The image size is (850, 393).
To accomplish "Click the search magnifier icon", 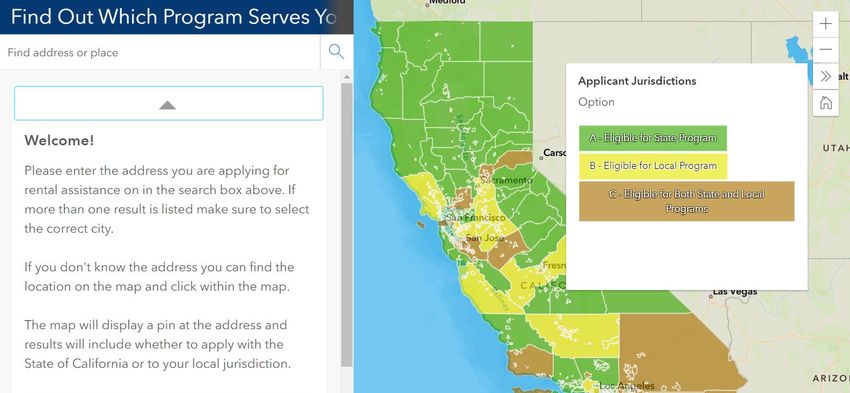I will click(x=336, y=52).
